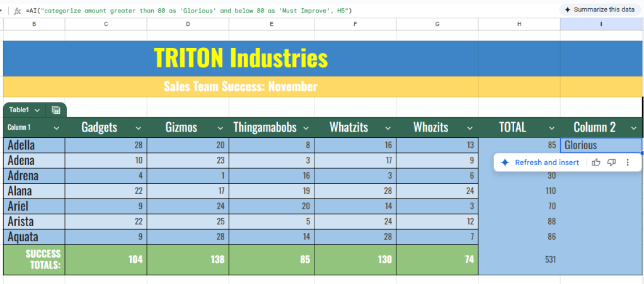Click the table view icon beside Table1

pos(56,110)
